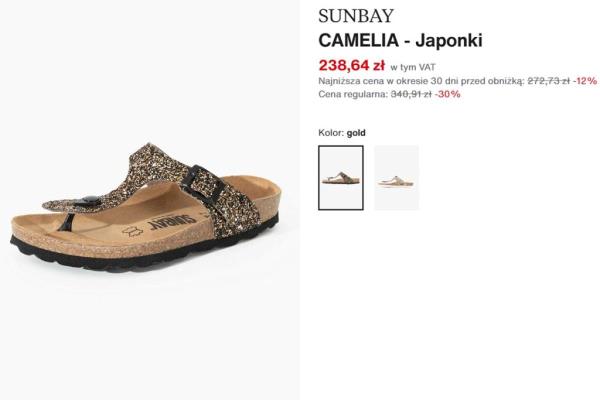Click the red 238,64 zł price
Image resolution: width=600 pixels, height=400 pixels.
coord(351,65)
